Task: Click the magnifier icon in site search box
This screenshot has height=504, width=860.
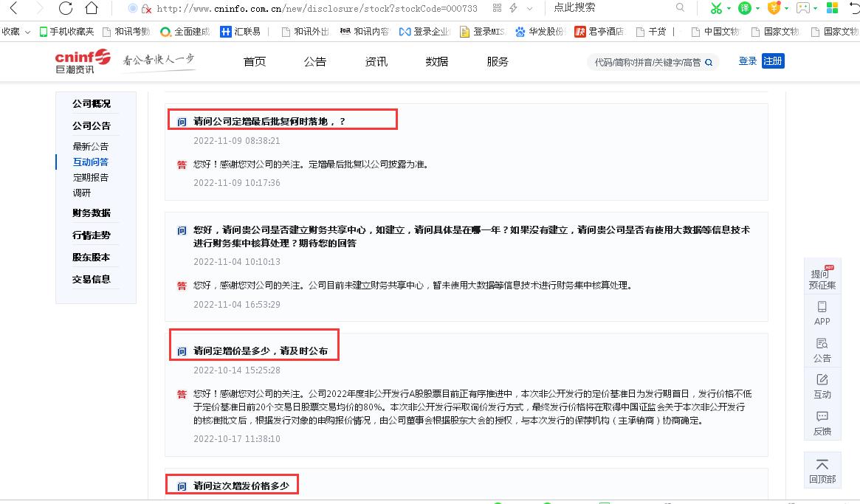Action: (707, 62)
